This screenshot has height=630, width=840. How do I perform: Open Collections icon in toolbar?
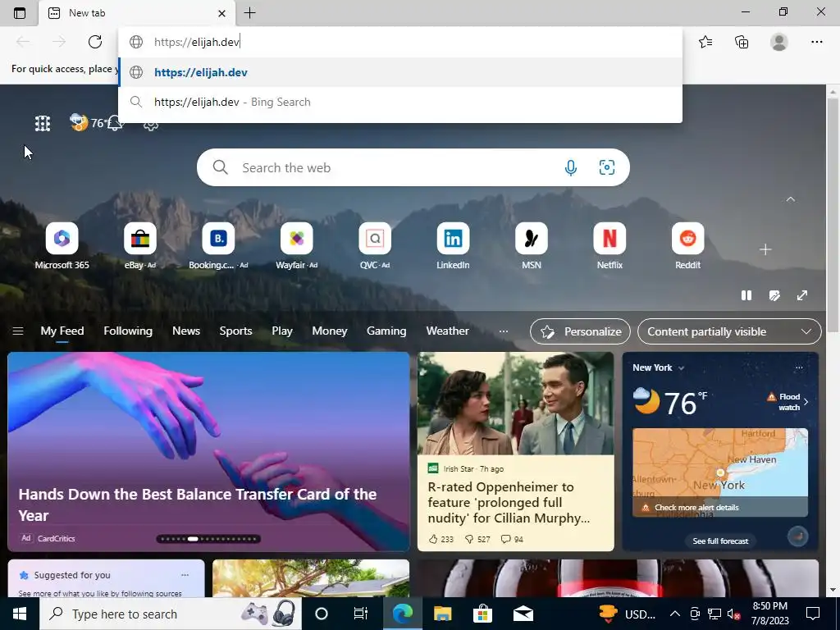[x=742, y=42]
